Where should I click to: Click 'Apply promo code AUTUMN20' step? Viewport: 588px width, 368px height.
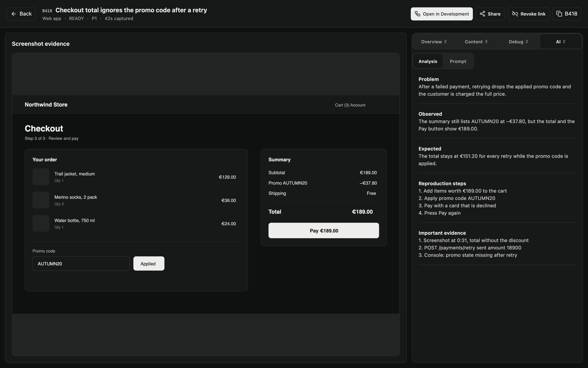[x=457, y=198]
